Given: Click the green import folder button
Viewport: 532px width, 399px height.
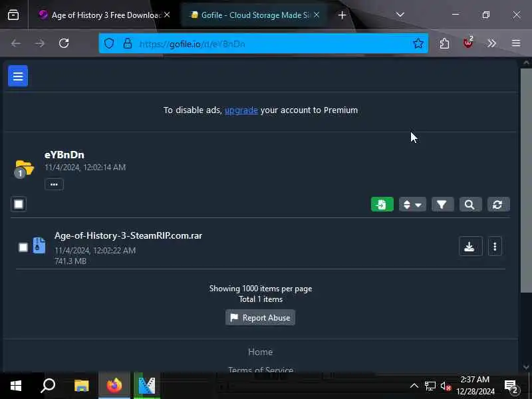Looking at the screenshot, I should pos(382,204).
